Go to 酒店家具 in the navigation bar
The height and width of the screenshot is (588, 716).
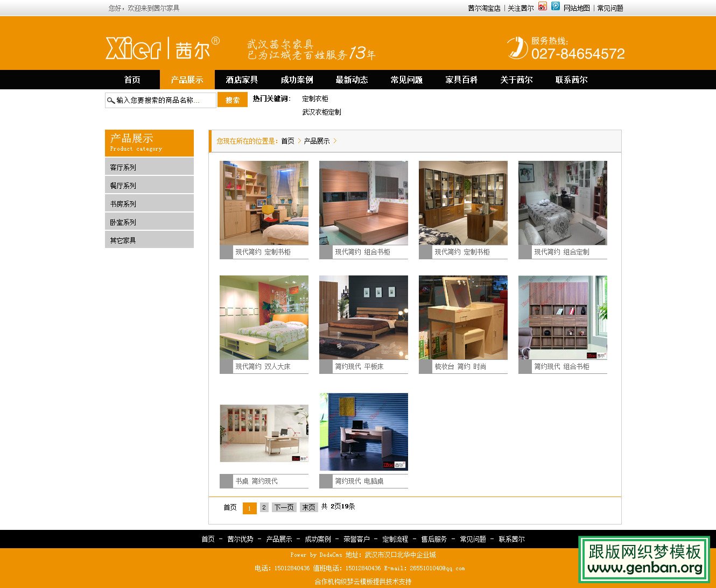pyautogui.click(x=242, y=80)
